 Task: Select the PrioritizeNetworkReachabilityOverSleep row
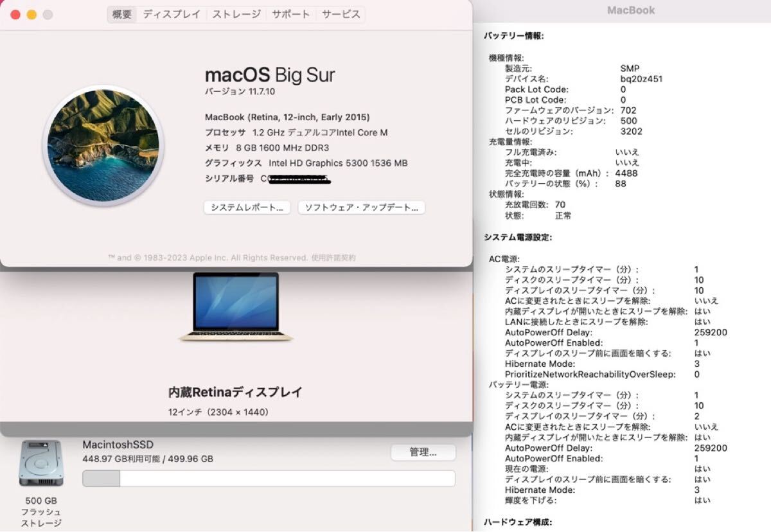pyautogui.click(x=602, y=374)
